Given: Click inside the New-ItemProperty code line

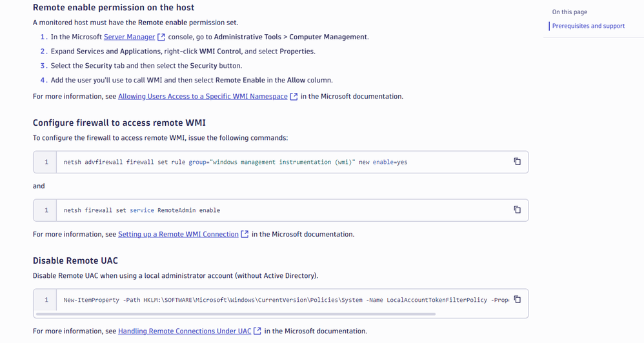Looking at the screenshot, I should point(258,300).
